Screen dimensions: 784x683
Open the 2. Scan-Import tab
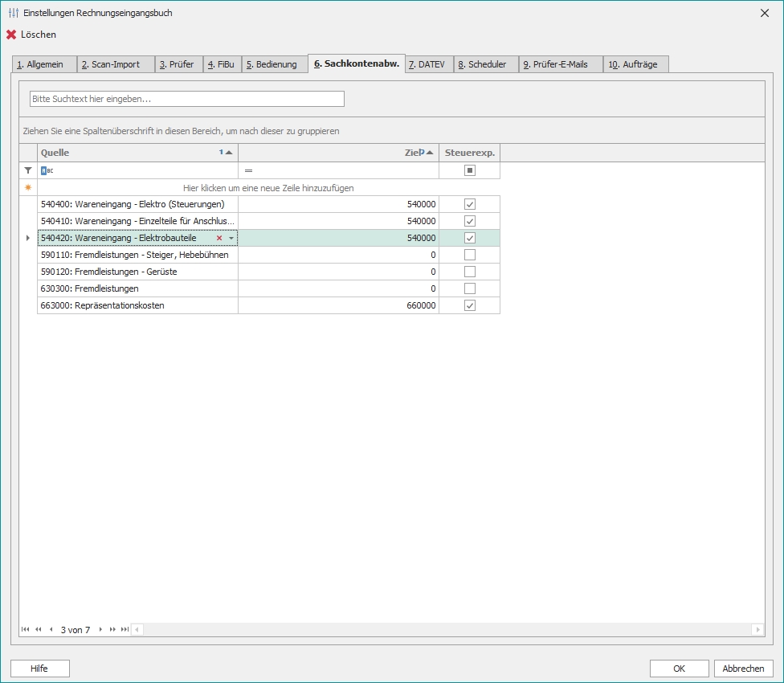(x=116, y=64)
